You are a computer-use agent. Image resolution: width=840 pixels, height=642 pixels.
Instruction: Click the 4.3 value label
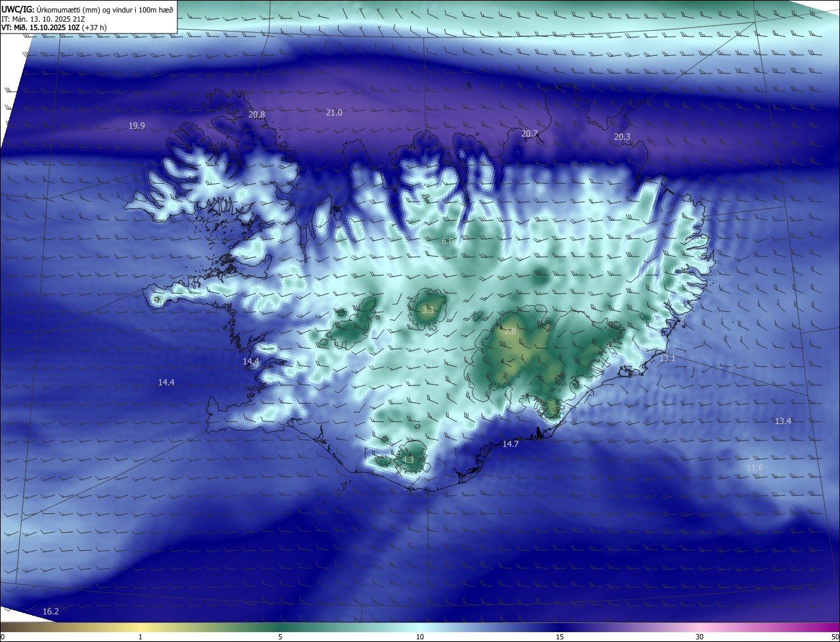tap(408, 460)
